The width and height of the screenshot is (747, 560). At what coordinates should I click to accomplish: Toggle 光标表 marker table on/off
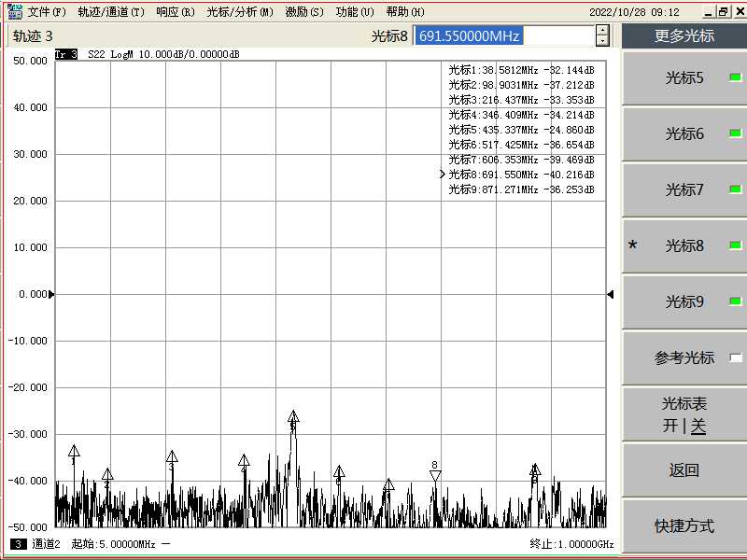click(x=684, y=414)
